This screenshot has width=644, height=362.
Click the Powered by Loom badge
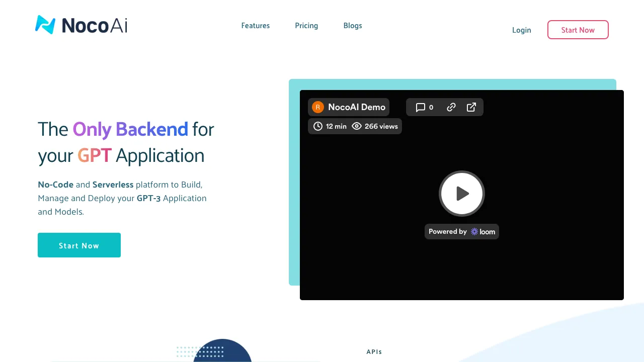(462, 232)
